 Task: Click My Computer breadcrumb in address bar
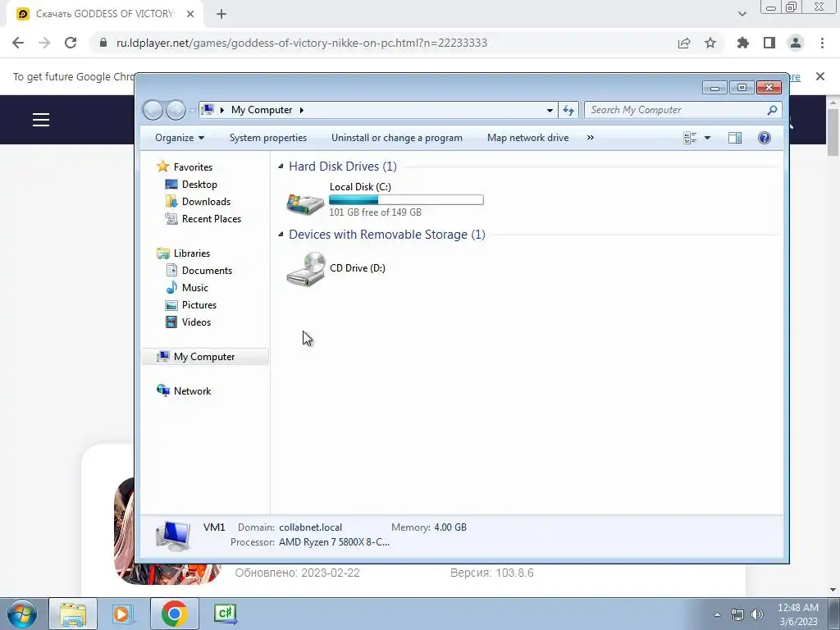click(262, 110)
